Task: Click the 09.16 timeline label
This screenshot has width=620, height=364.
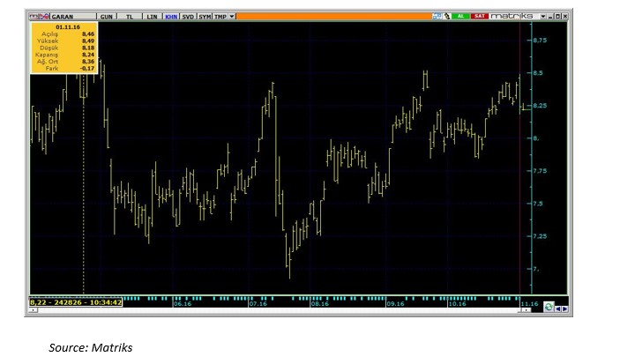Action: coord(395,303)
